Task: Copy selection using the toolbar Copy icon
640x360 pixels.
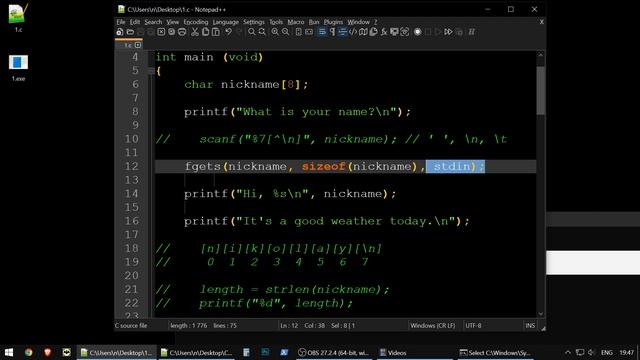Action: (205, 32)
